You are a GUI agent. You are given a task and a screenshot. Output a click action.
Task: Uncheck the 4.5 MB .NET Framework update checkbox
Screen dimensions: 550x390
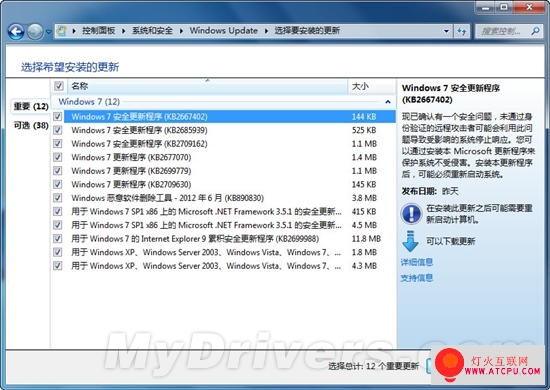click(58, 225)
